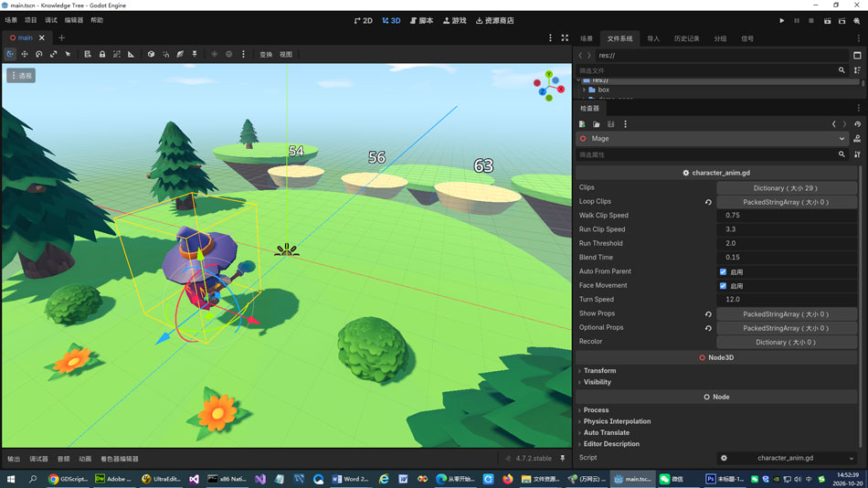Lock the selected node with padlock icon
The image size is (868, 488).
[101, 54]
